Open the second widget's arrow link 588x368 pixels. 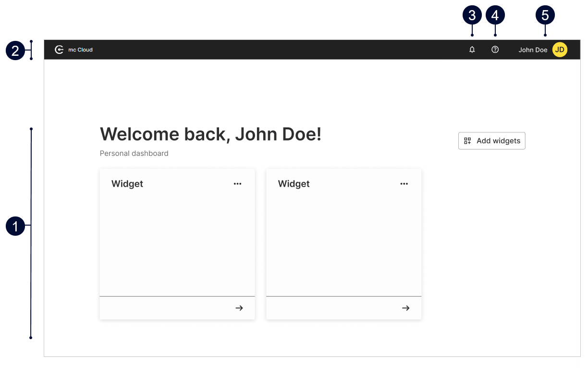[x=406, y=308]
